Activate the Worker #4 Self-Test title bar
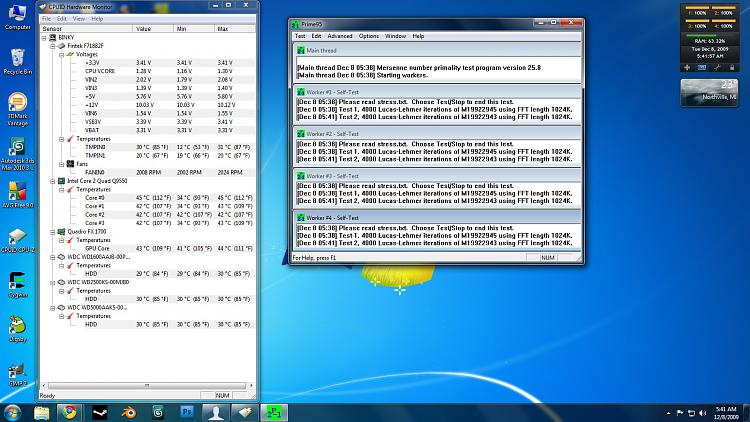 tap(437, 218)
